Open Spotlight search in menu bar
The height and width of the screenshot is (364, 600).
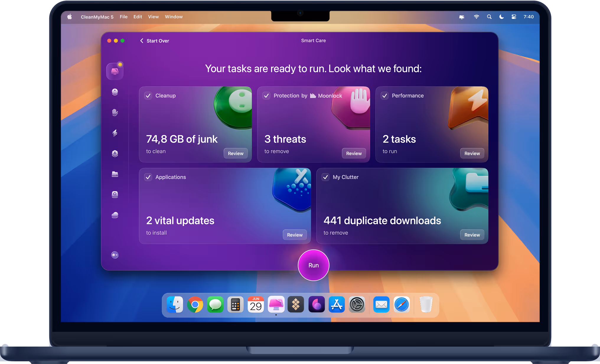point(489,17)
